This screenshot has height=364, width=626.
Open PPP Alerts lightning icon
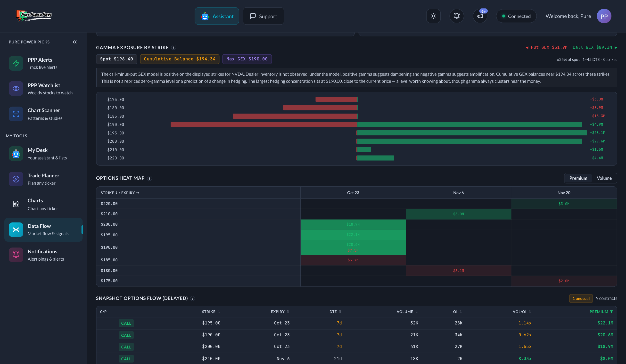(x=16, y=63)
